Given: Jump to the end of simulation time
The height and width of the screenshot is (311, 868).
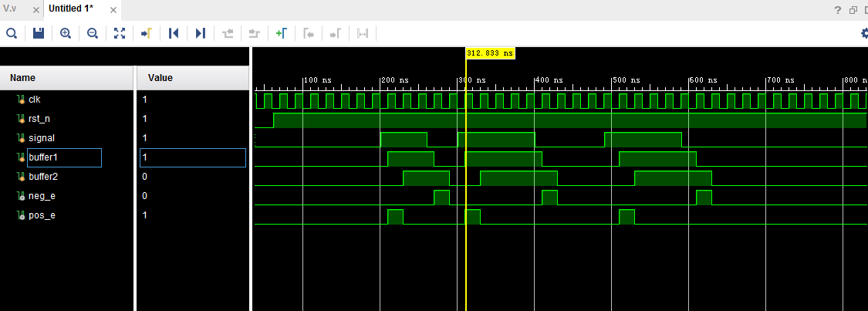Looking at the screenshot, I should point(201,33).
